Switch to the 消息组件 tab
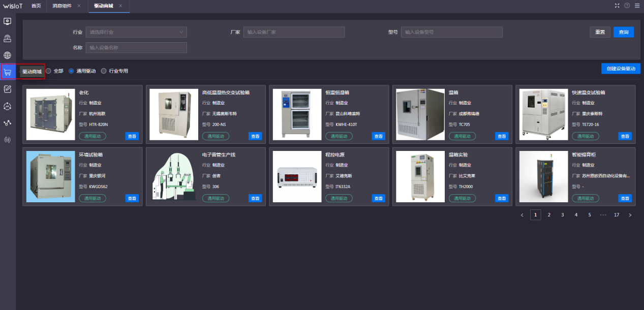Image resolution: width=644 pixels, height=310 pixels. pyautogui.click(x=63, y=6)
